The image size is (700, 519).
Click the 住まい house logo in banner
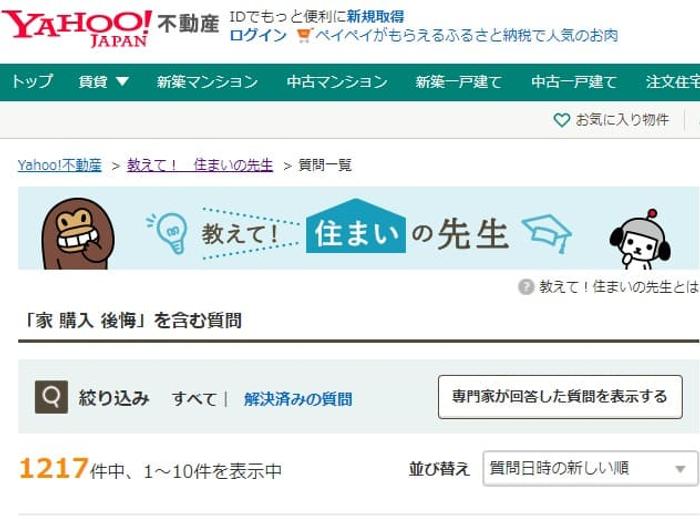point(356,226)
